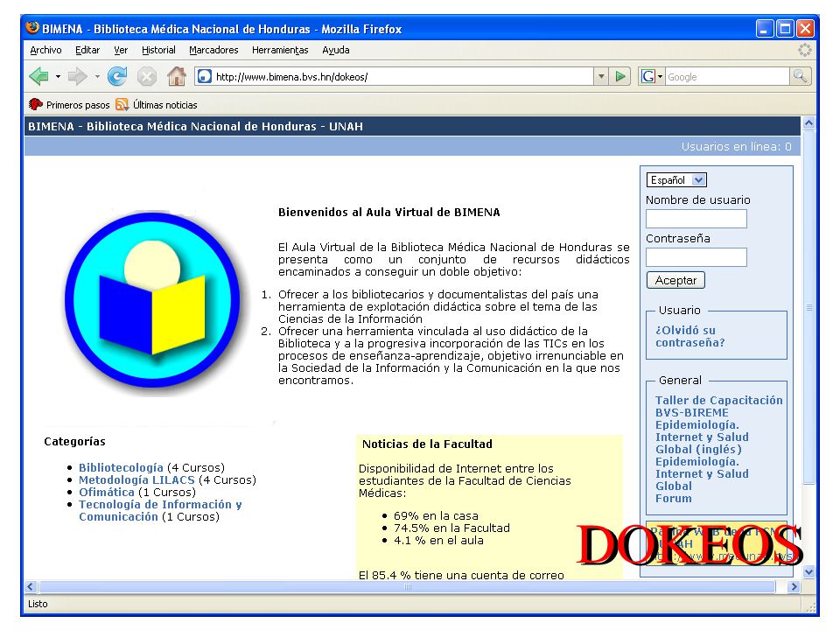The height and width of the screenshot is (630, 840).
Task: Click the Forward arrow button
Action: (x=78, y=77)
